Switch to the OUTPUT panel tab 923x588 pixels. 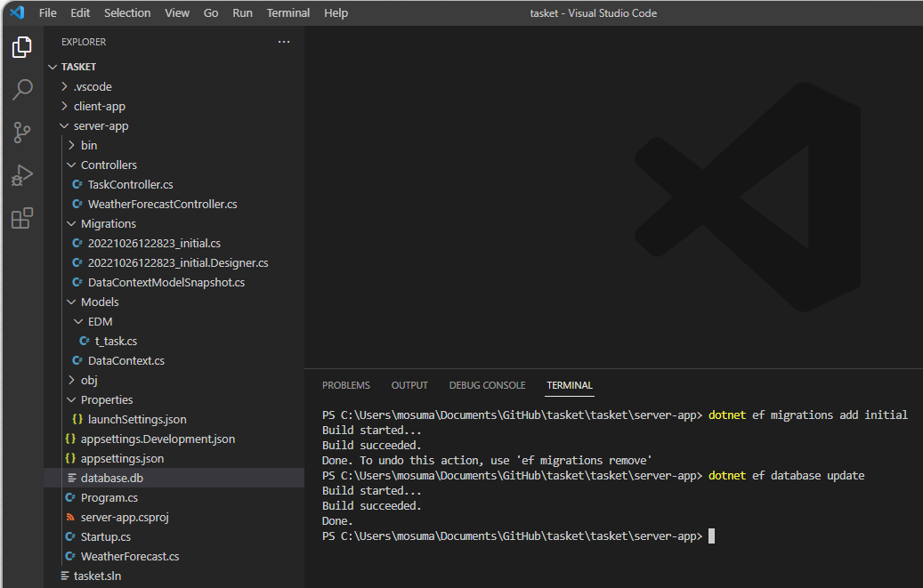click(x=409, y=385)
